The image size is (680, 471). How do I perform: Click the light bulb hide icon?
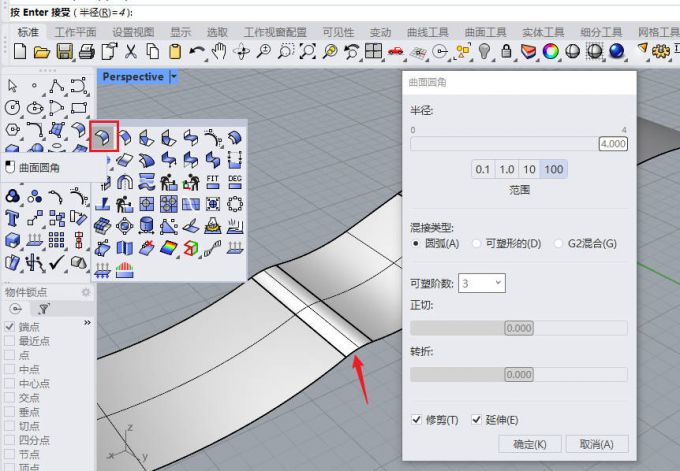(484, 52)
